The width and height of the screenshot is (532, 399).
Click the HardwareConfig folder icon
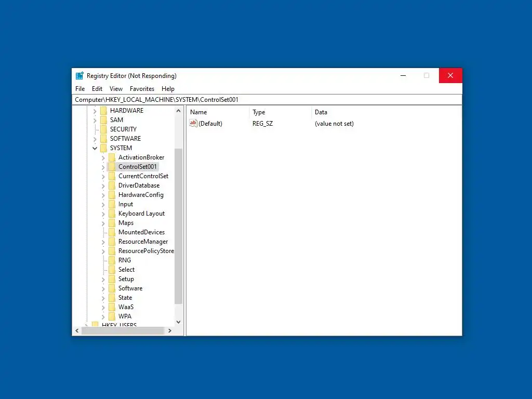click(x=112, y=195)
